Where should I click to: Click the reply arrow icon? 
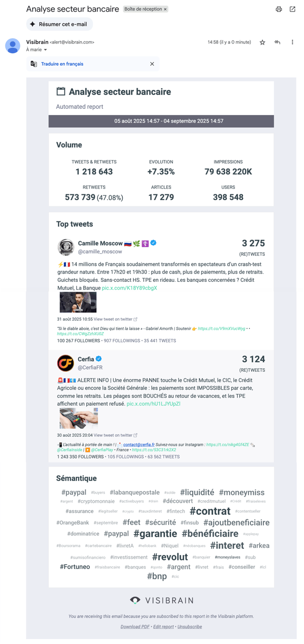point(277,43)
